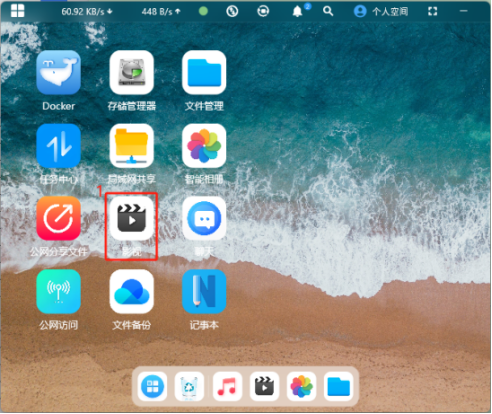Open music app in dock

pos(227,386)
